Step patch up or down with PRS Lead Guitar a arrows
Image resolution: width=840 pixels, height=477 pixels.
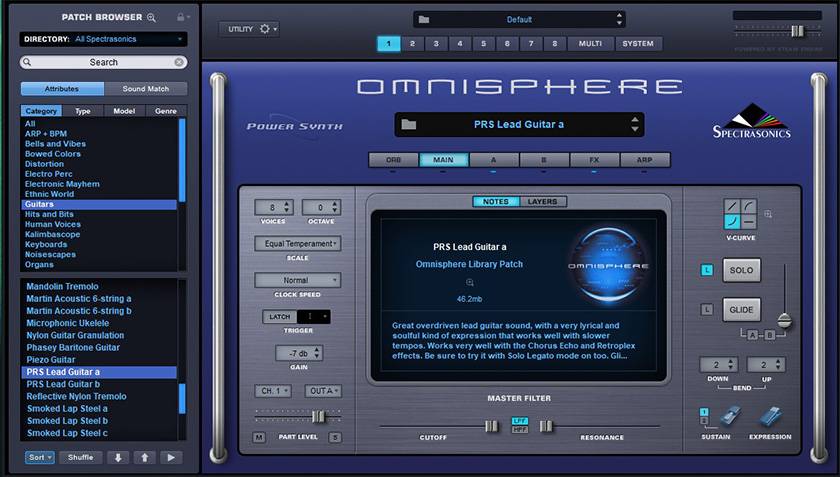[x=635, y=124]
